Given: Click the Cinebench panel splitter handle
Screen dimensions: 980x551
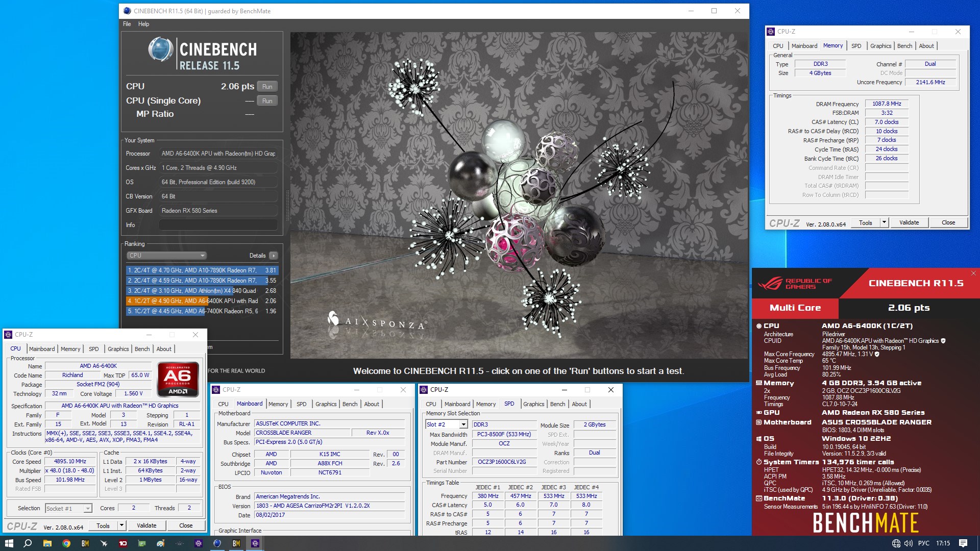Looking at the screenshot, I should coord(287,205).
